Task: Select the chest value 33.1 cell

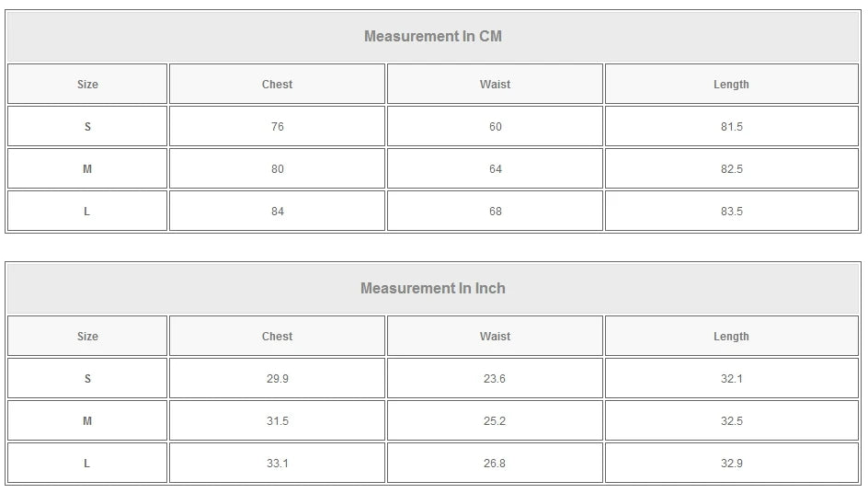Action: pyautogui.click(x=277, y=464)
